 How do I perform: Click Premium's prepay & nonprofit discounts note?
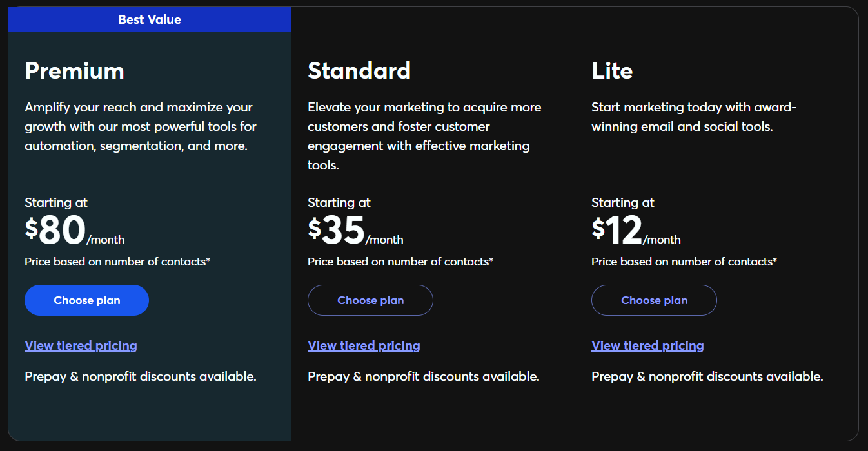[141, 376]
